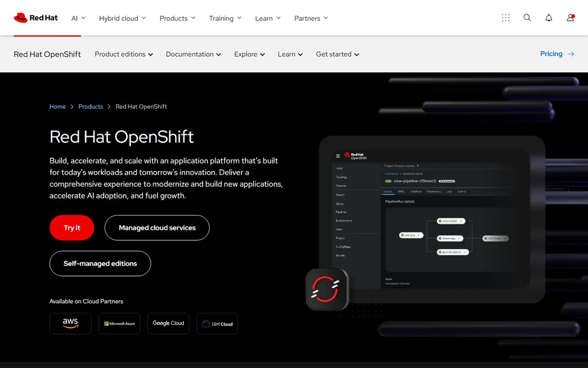Click the Red Hat logo
This screenshot has width=588, height=368.
point(36,18)
